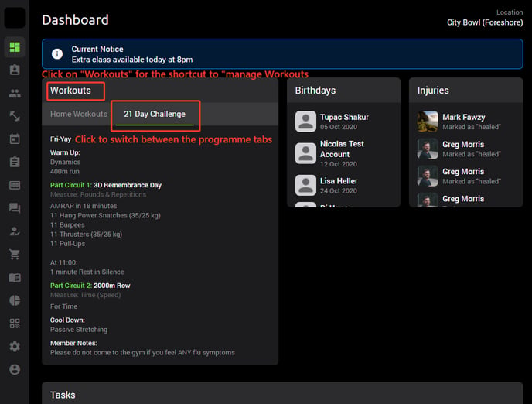Click '1 minute Rest in Silence' line
This screenshot has height=404, width=532.
click(87, 272)
